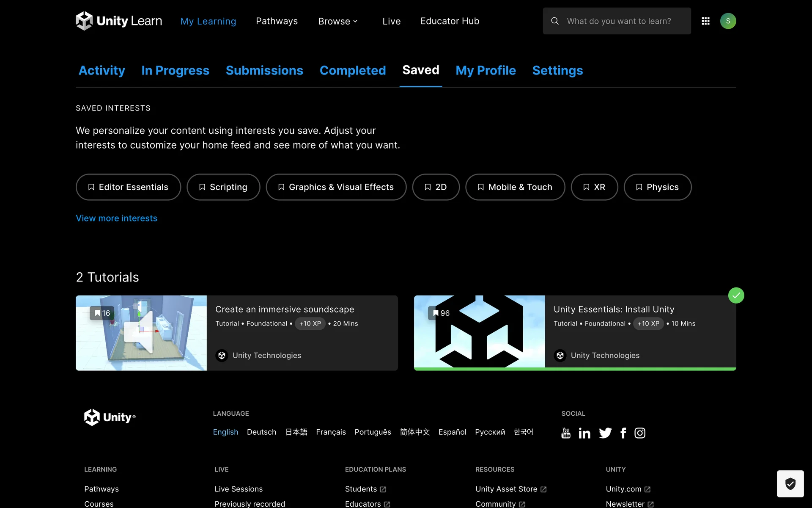Screen dimensions: 812x508
Task: Click the privacy shield icon button
Action: (790, 483)
